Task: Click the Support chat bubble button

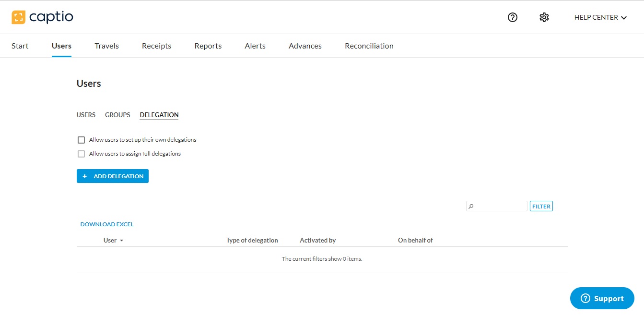Action: (602, 298)
